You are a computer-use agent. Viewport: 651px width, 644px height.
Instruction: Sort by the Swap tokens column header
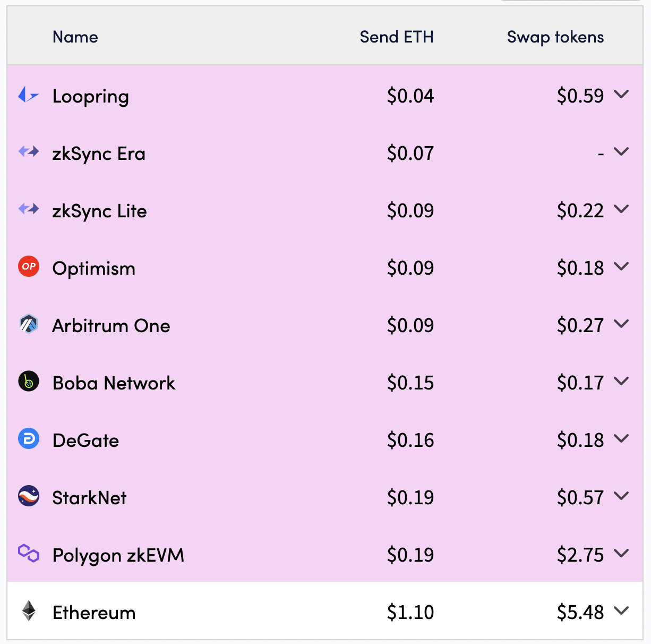pyautogui.click(x=555, y=37)
